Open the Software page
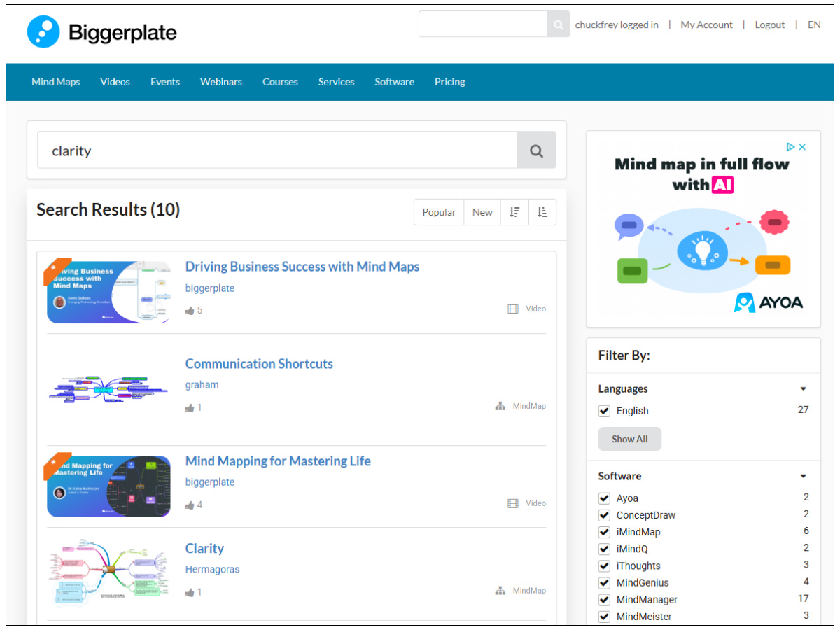This screenshot has height=630, width=840. tap(394, 82)
